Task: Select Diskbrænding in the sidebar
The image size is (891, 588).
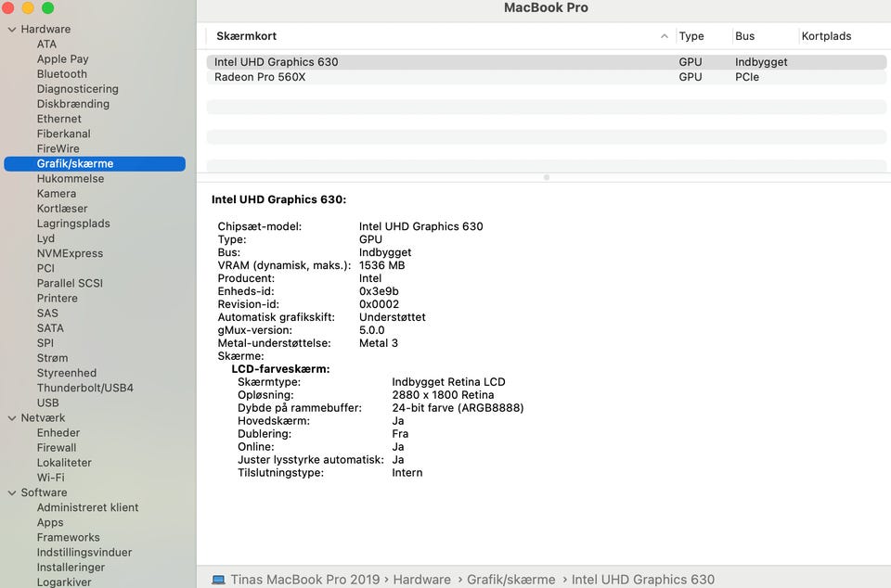Action: pos(73,104)
